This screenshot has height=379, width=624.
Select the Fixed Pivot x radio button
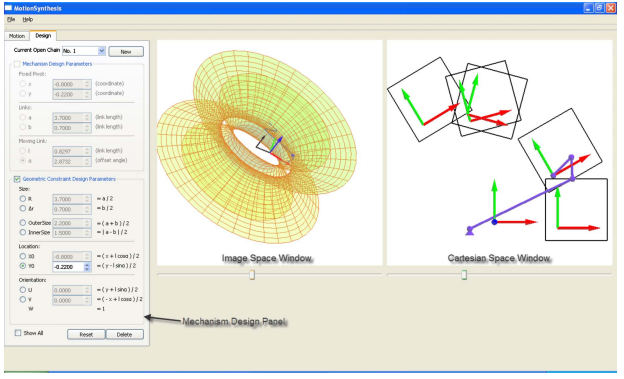(23, 84)
